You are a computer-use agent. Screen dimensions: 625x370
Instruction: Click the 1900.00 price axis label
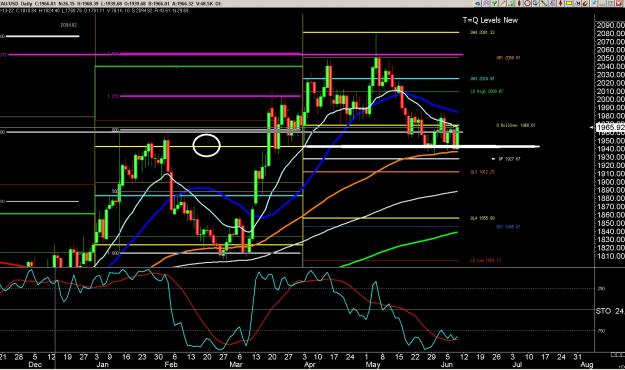[610, 182]
